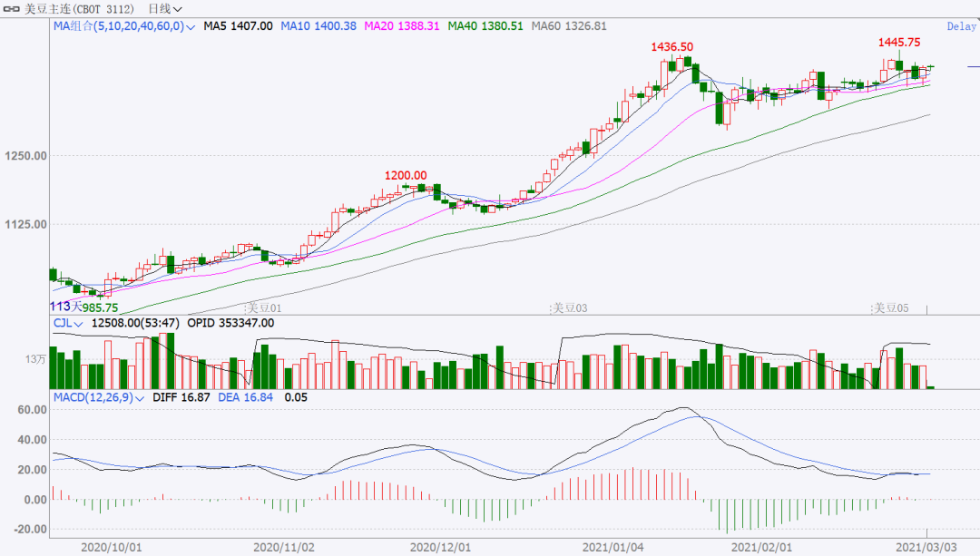980x556 pixels.
Task: Click the 60.00 MACD axis label
Action: (x=33, y=410)
